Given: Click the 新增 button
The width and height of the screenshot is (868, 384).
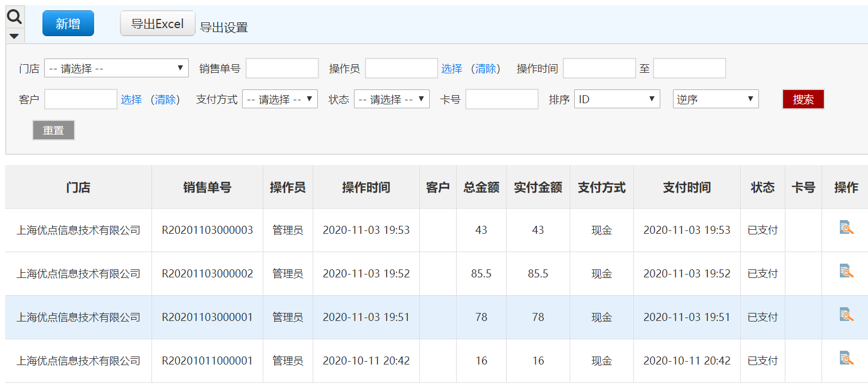Looking at the screenshot, I should tap(68, 23).
